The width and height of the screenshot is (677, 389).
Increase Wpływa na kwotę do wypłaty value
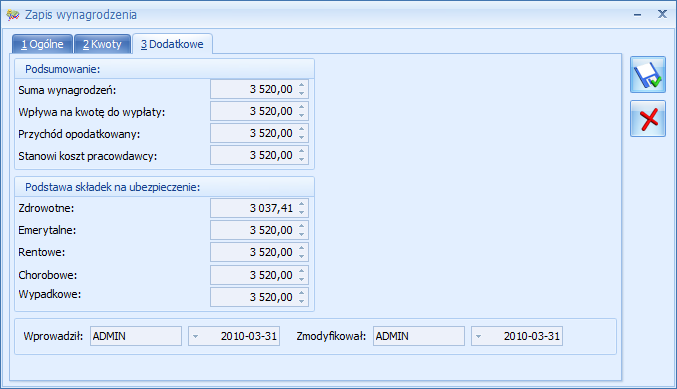(301, 107)
